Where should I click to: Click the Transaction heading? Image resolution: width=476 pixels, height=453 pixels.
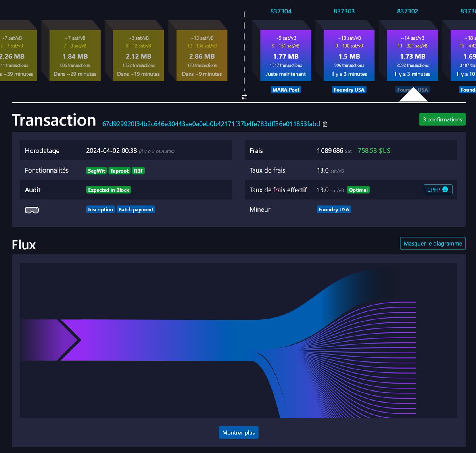point(54,120)
